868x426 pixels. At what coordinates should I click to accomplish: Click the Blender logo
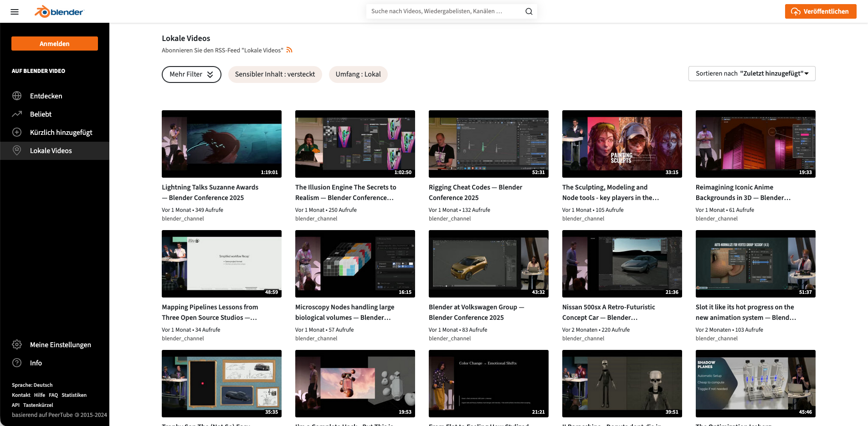coord(59,12)
